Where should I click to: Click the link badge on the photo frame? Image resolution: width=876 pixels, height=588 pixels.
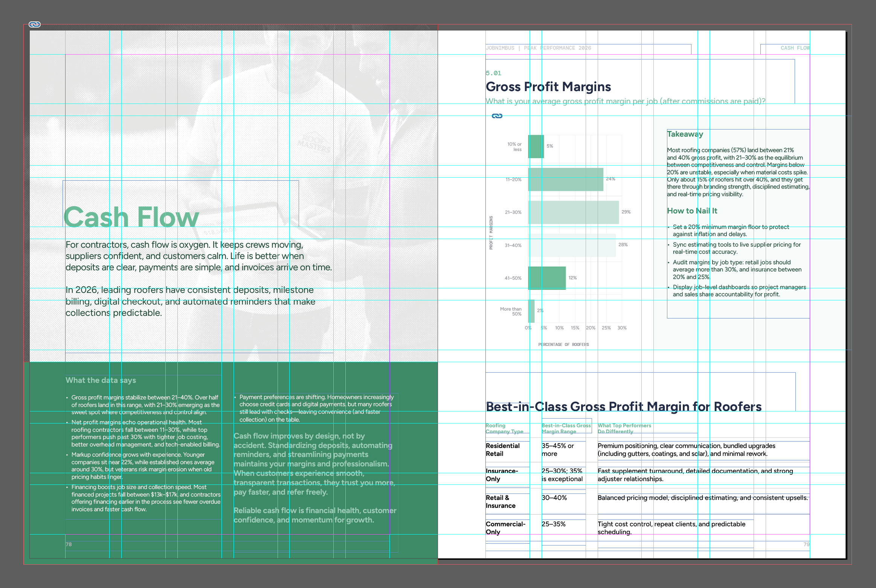[x=35, y=24]
